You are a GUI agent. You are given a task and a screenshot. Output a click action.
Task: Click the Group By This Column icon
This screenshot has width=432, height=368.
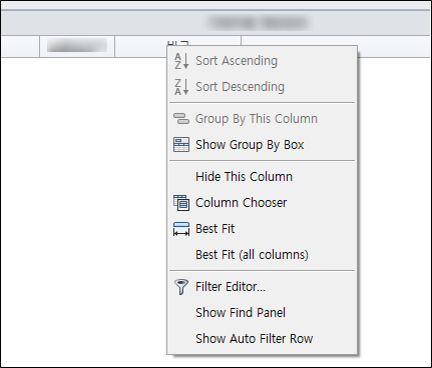pos(181,119)
